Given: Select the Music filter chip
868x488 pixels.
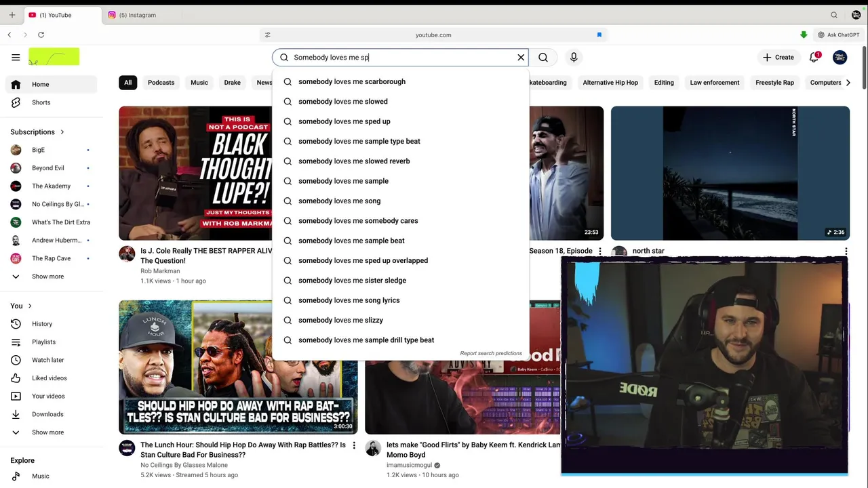Looking at the screenshot, I should (x=199, y=83).
